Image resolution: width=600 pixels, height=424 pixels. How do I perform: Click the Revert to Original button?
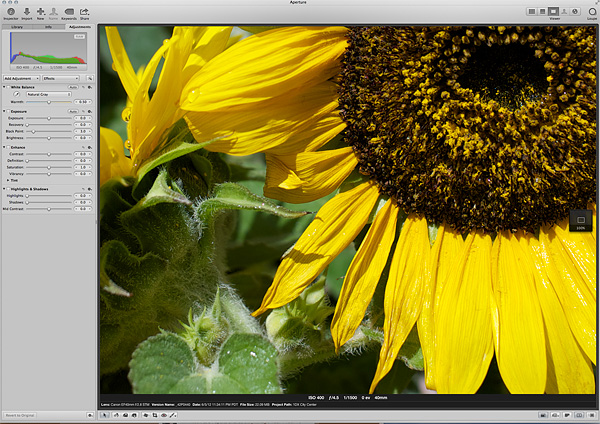21,415
